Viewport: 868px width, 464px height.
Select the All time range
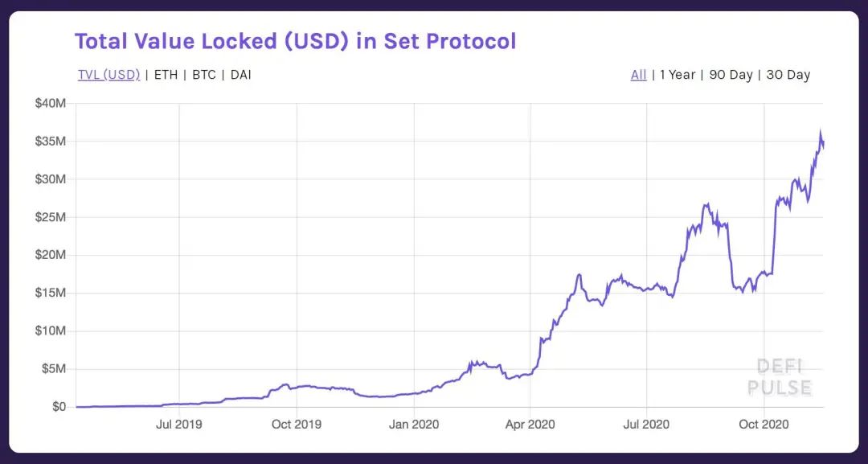[637, 74]
